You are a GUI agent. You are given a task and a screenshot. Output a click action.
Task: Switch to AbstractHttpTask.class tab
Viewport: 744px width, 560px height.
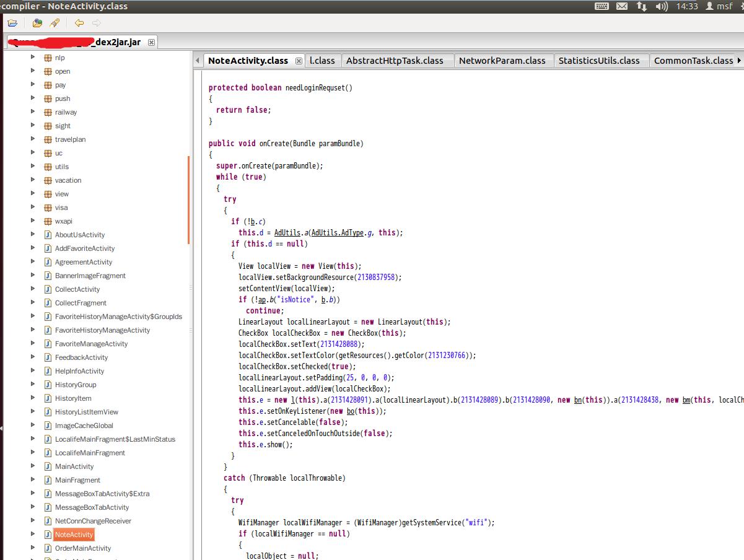pos(395,61)
